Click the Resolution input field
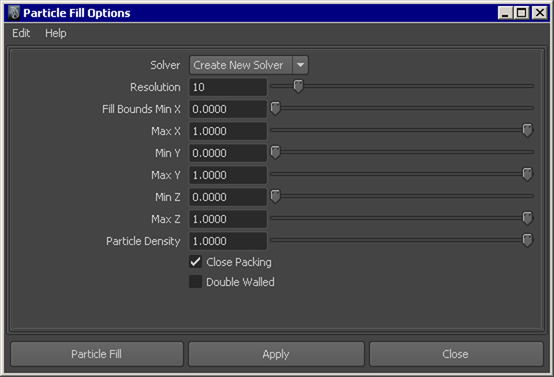 (228, 87)
